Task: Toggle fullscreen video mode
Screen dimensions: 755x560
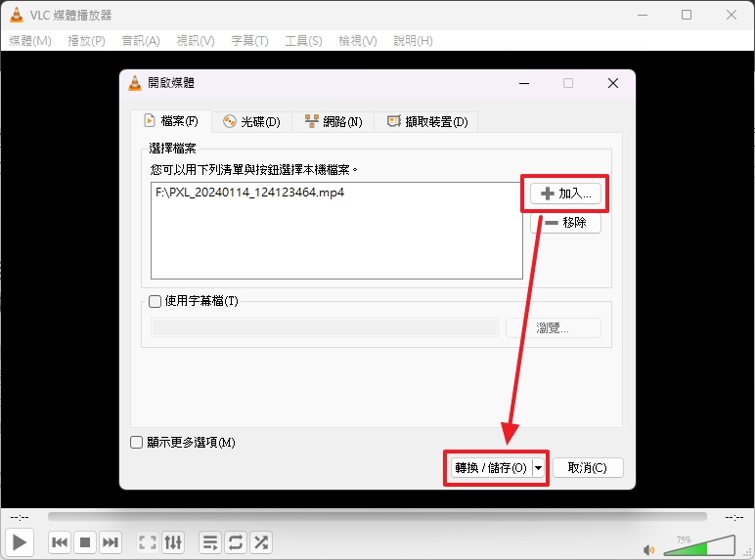Action: [148, 541]
